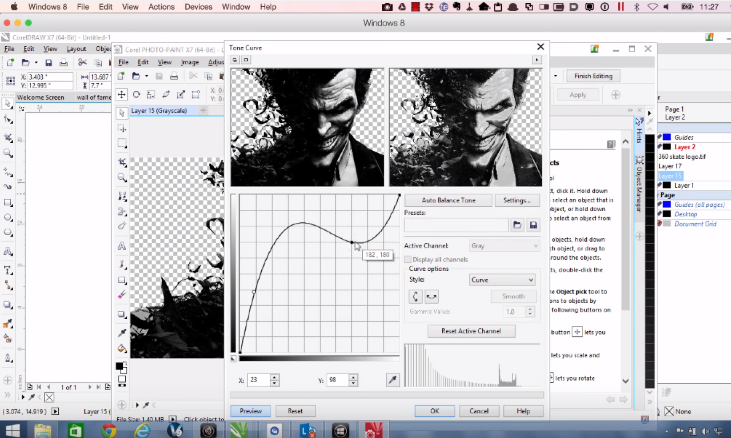This screenshot has height=438, width=731.
Task: Click the invert tonal range corner icon
Action: click(x=234, y=358)
